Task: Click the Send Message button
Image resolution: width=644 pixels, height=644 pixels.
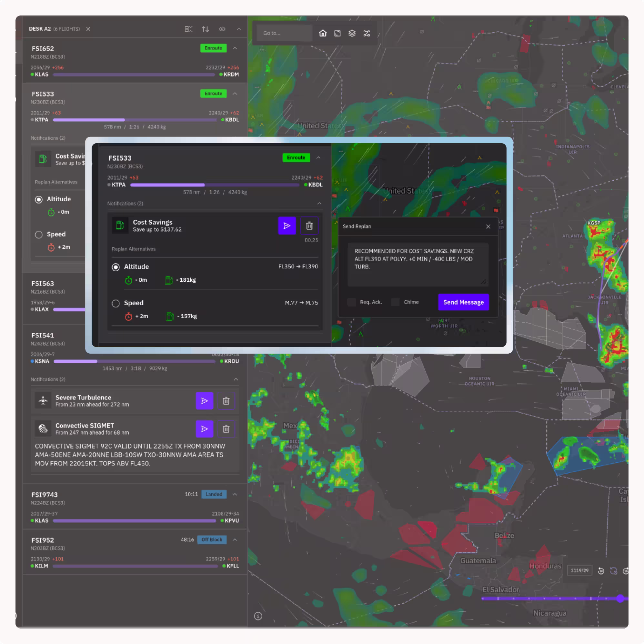Action: pyautogui.click(x=463, y=302)
